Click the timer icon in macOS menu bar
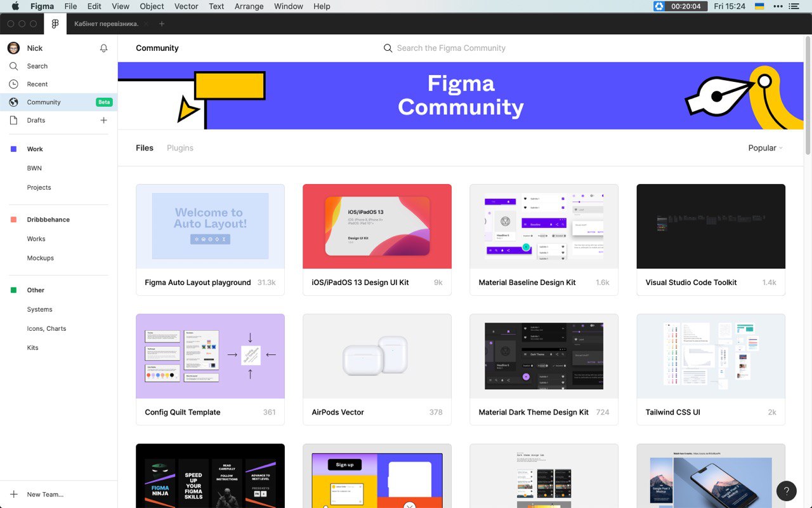This screenshot has width=812, height=508. [x=659, y=6]
